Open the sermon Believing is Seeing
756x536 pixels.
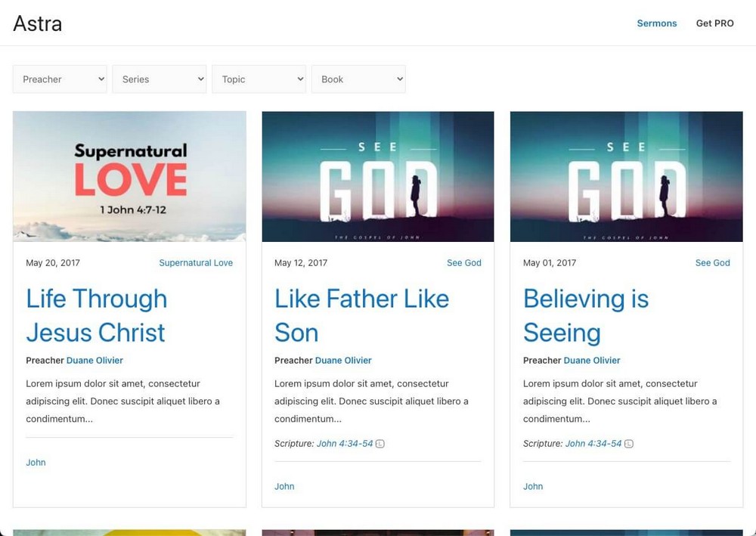tap(586, 315)
